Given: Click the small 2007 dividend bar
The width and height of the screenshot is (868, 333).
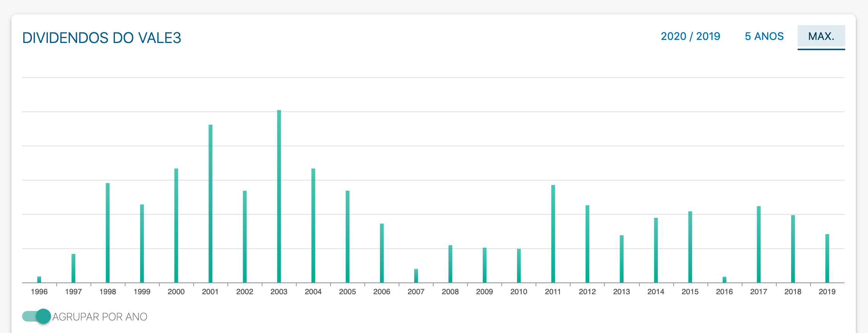Looking at the screenshot, I should click(416, 276).
